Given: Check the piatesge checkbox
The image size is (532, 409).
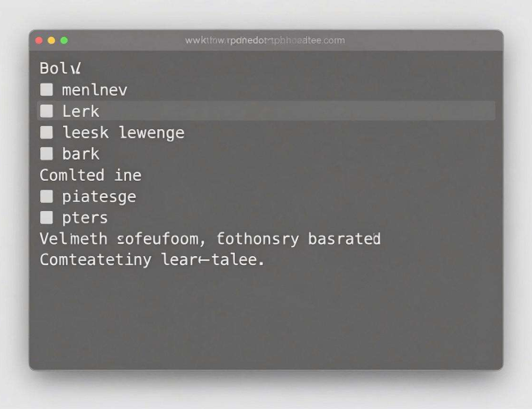Looking at the screenshot, I should (x=47, y=196).
